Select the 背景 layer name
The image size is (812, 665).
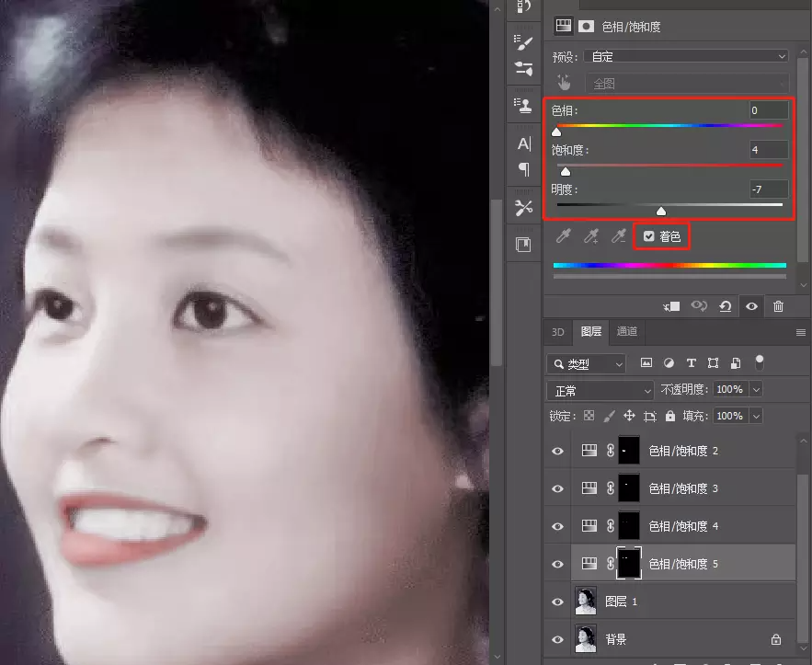[616, 639]
